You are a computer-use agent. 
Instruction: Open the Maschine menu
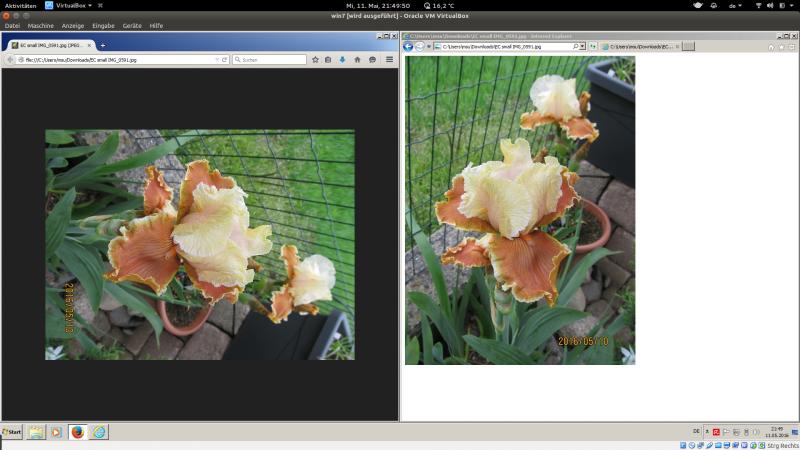(x=41, y=25)
